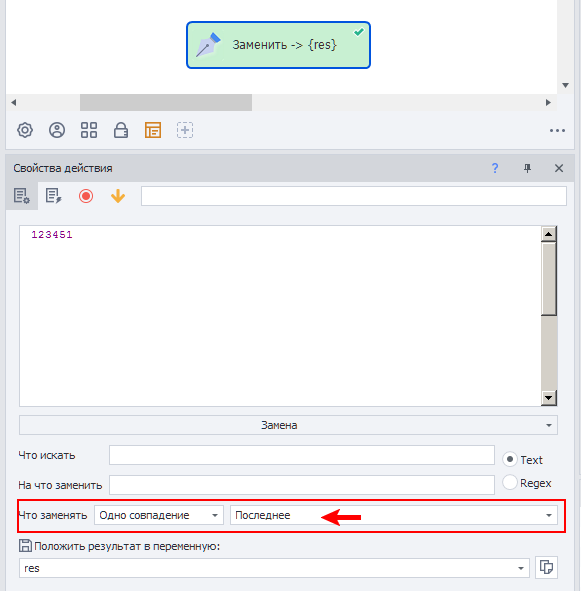The width and height of the screenshot is (581, 591).
Task: Open the Замена action type dropdown
Action: click(288, 425)
